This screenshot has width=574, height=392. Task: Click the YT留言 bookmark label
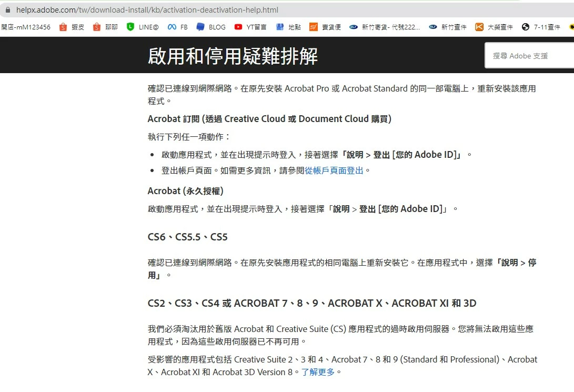pyautogui.click(x=256, y=27)
